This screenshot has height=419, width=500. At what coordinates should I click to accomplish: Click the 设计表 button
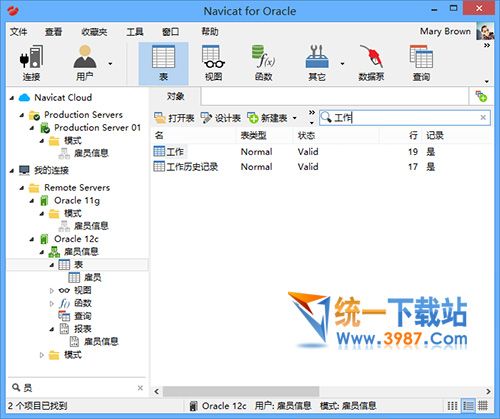tap(221, 118)
